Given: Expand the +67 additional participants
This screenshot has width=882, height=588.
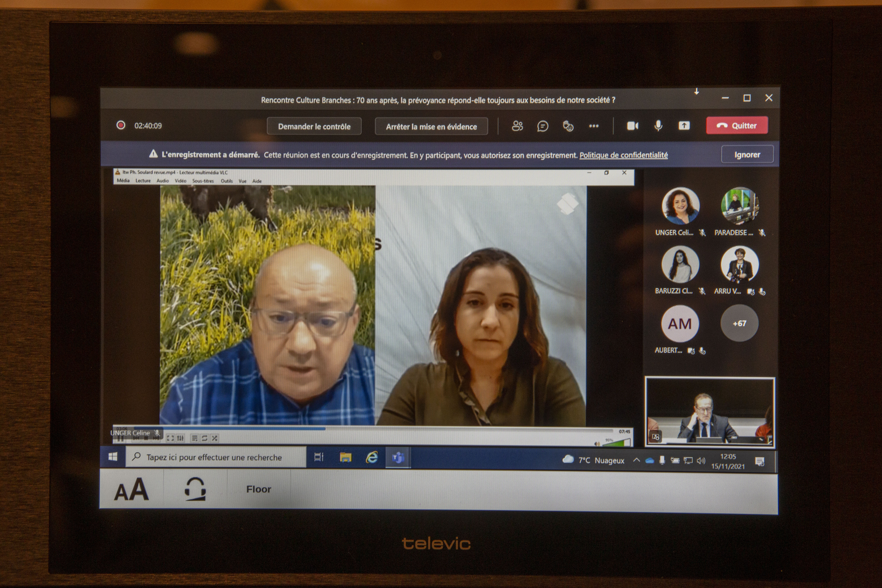Looking at the screenshot, I should pos(740,323).
